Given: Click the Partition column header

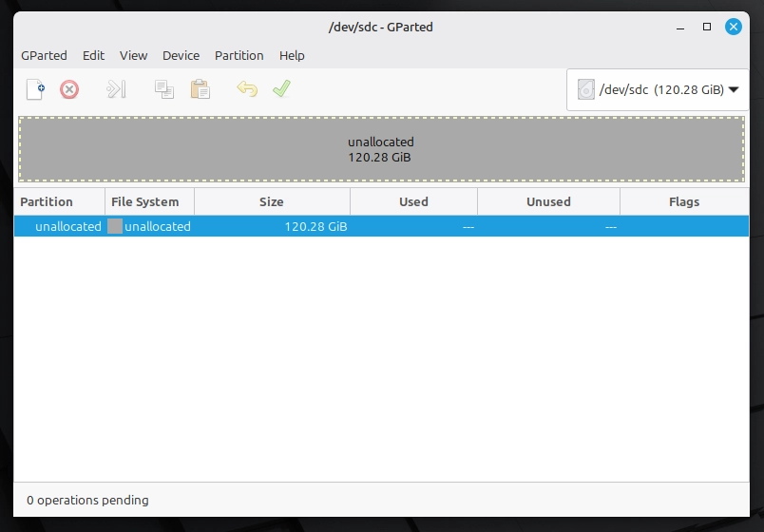Looking at the screenshot, I should 60,201.
